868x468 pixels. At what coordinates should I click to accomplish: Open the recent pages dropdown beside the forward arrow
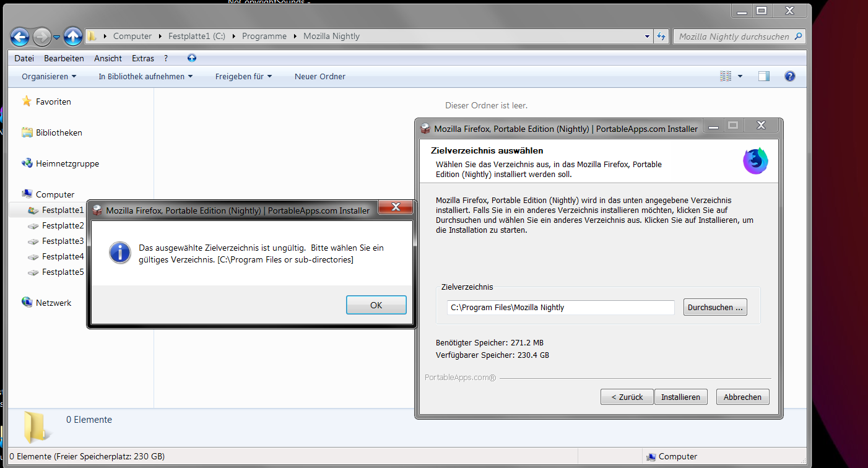pyautogui.click(x=56, y=37)
